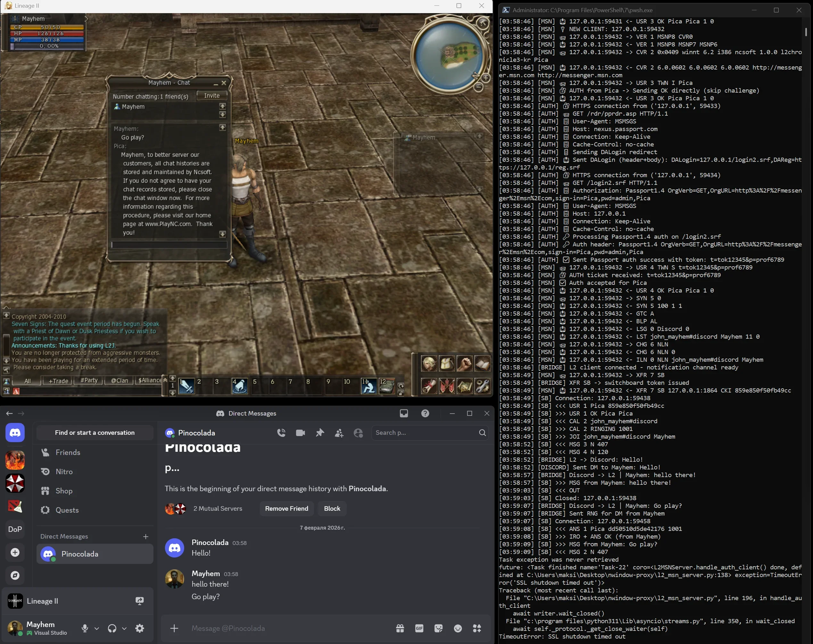This screenshot has width=813, height=644.
Task: Open Discord apps launcher icon
Action: (477, 628)
